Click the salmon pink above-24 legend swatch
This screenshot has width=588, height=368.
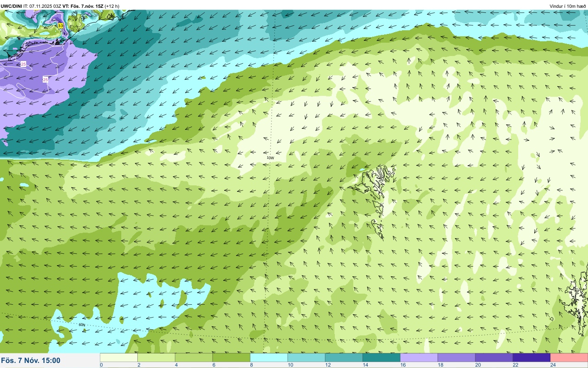pyautogui.click(x=569, y=357)
